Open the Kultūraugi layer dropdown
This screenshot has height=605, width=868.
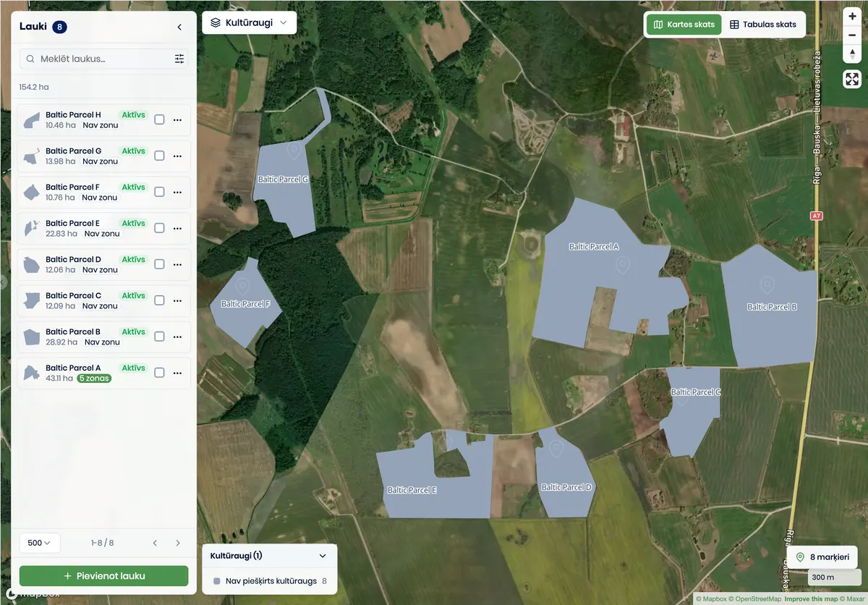click(249, 22)
